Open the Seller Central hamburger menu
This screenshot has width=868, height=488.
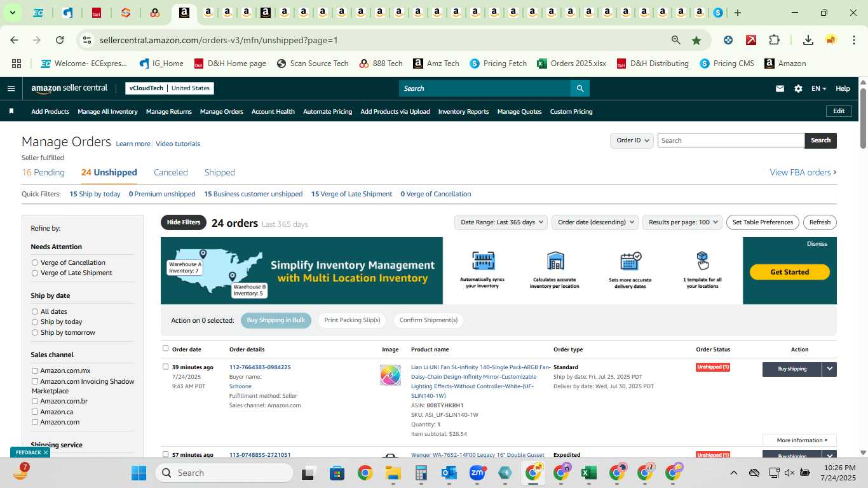point(11,88)
